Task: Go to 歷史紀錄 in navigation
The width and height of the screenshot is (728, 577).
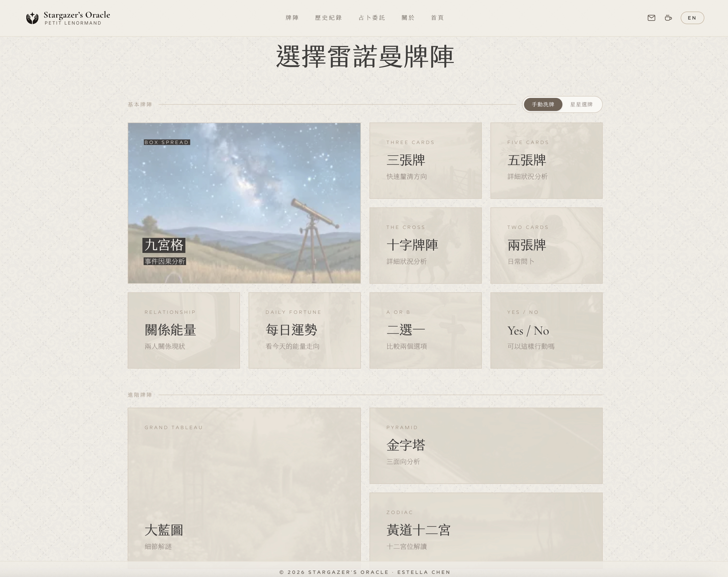Action: 329,18
